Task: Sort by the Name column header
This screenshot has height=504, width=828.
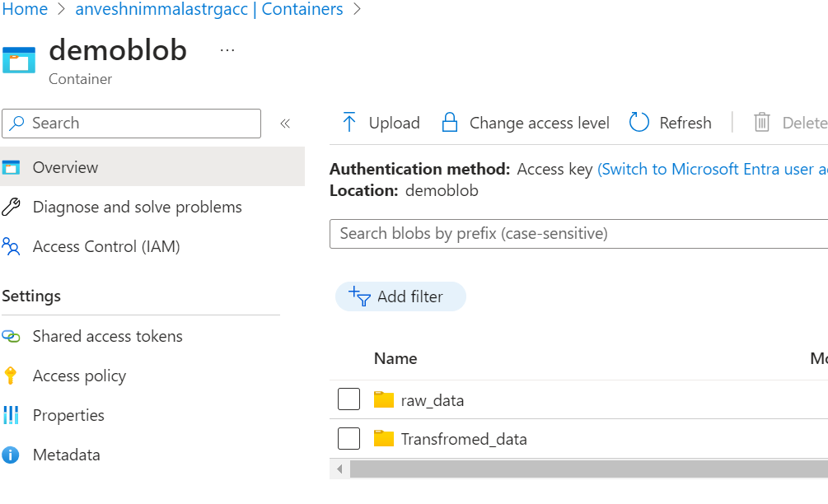Action: click(x=395, y=358)
